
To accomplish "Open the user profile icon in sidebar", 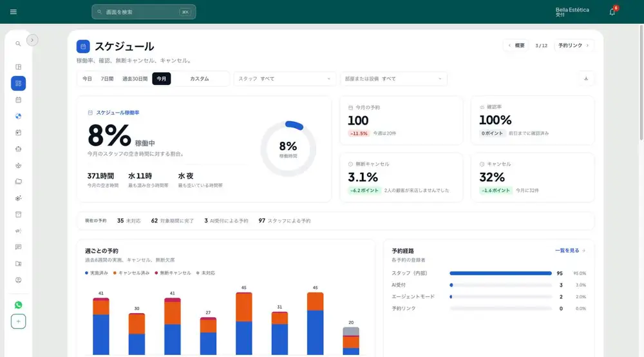I will pyautogui.click(x=19, y=280).
